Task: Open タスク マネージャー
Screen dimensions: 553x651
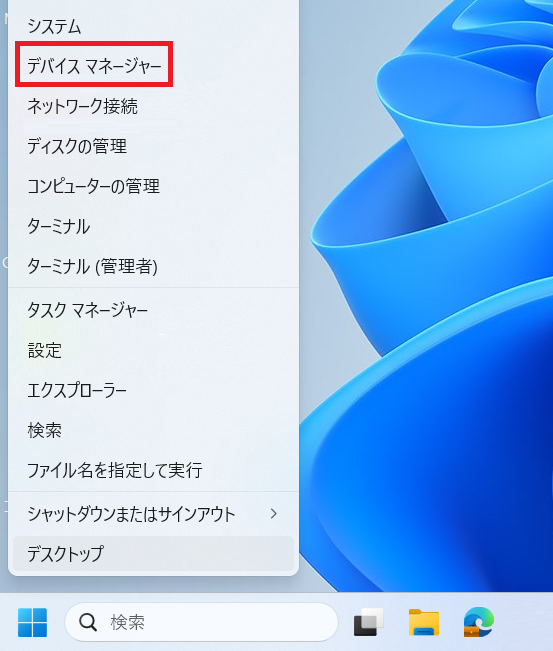Action: click(x=153, y=310)
